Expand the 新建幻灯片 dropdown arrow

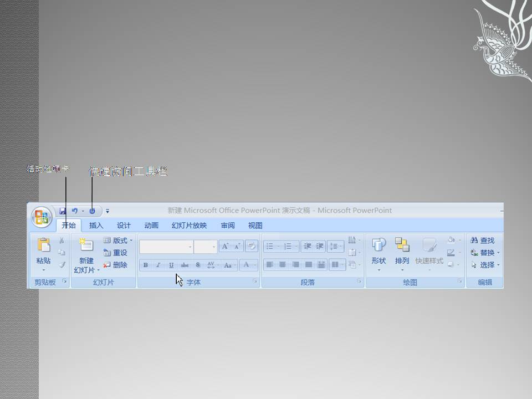click(x=99, y=270)
